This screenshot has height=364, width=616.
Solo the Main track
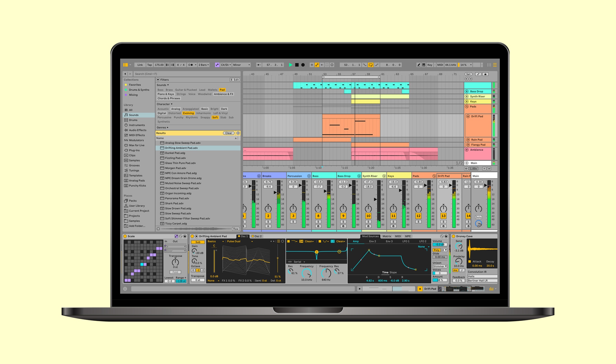click(x=478, y=217)
